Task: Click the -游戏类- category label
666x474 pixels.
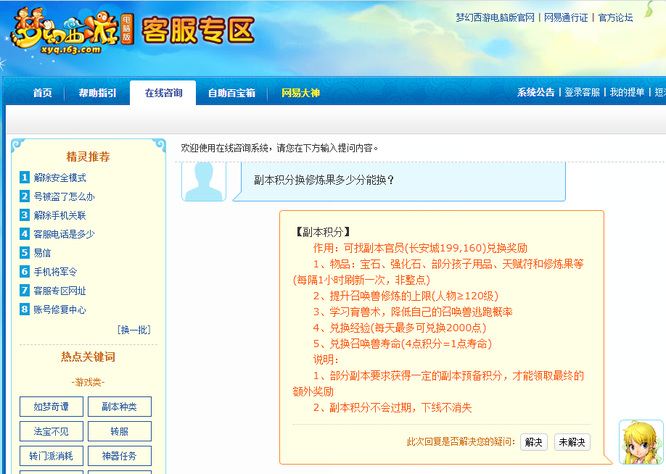Action: point(88,382)
